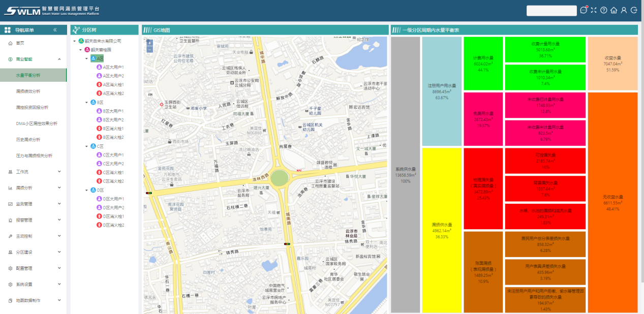Viewport: 644px width, 314px height.
Task: Select the A区大用户1 user icon
Action: [x=99, y=67]
